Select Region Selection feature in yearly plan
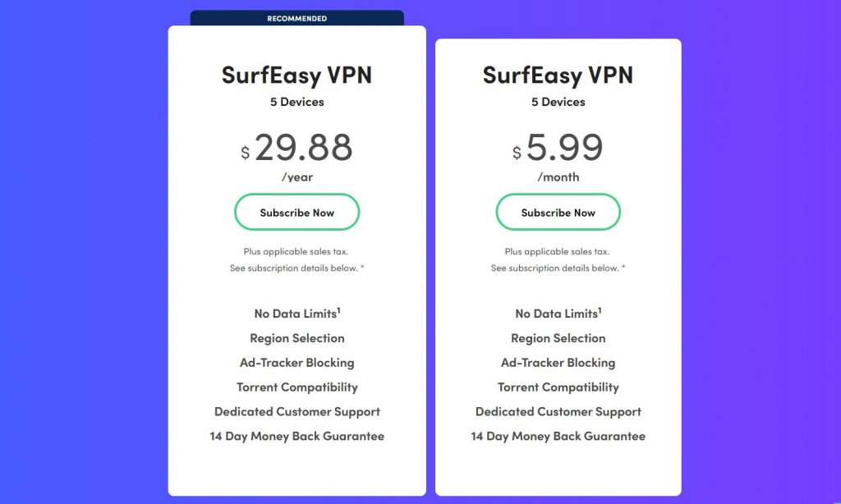Screen dimensions: 841x504 (x=297, y=338)
